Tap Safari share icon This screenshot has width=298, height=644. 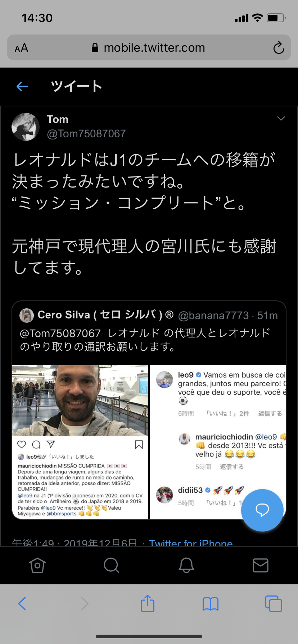click(x=148, y=603)
